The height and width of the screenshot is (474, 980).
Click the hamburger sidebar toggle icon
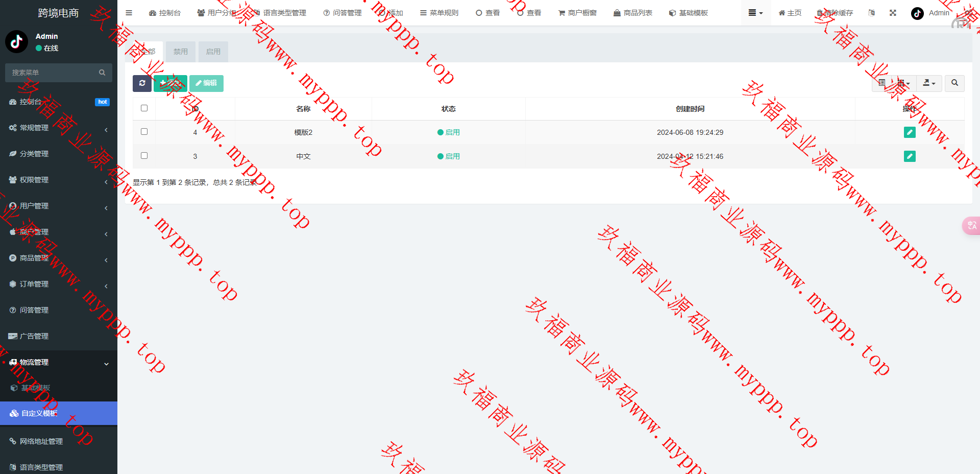(x=129, y=13)
